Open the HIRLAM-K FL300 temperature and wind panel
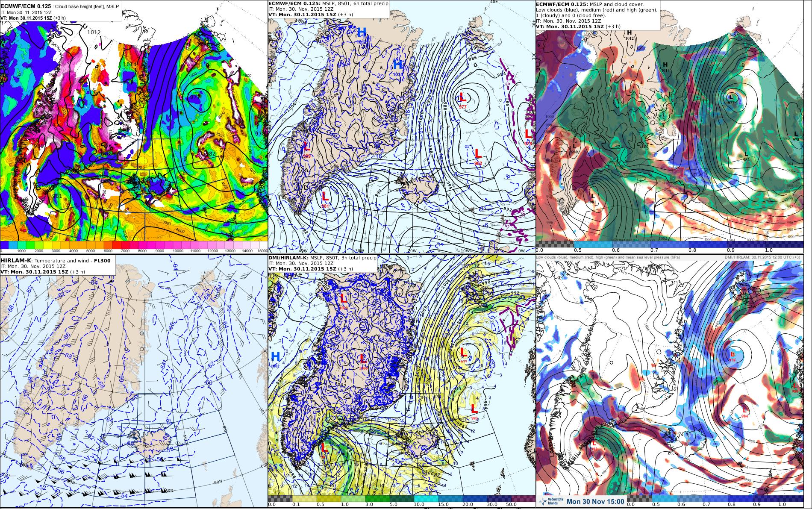 (134, 382)
